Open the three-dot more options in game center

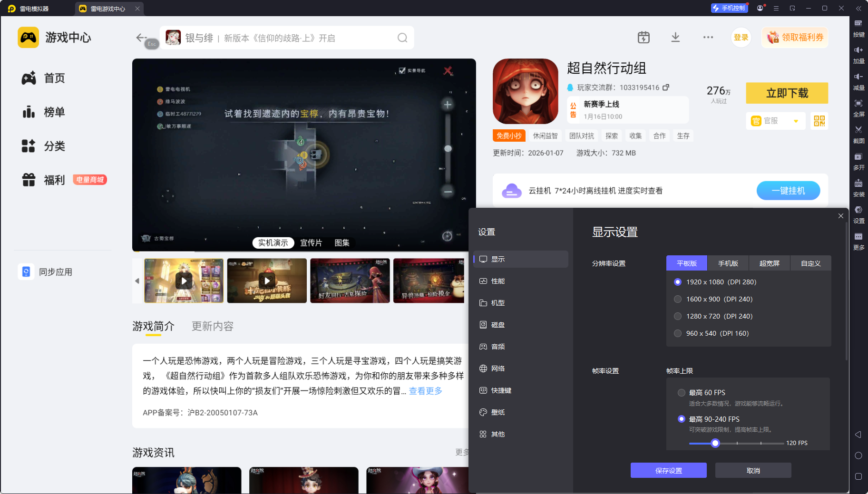(x=708, y=37)
